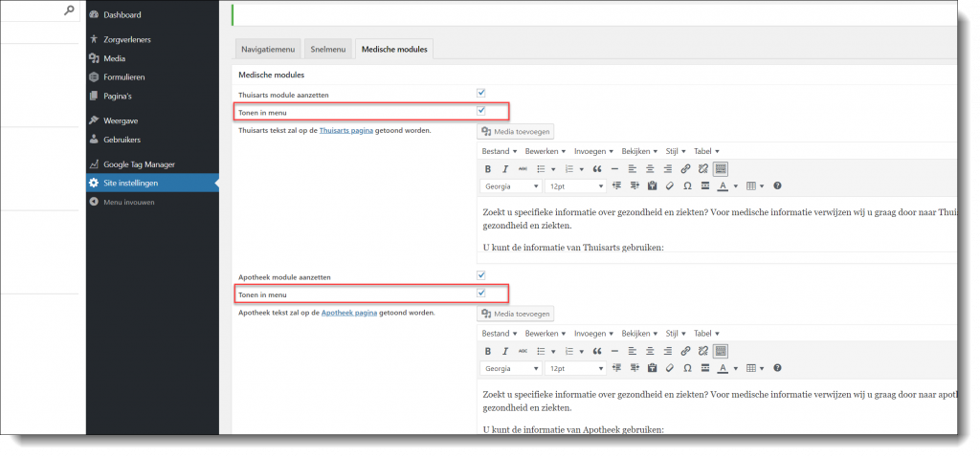Center text in the Thuisarts editor
980x457 pixels.
tap(650, 168)
